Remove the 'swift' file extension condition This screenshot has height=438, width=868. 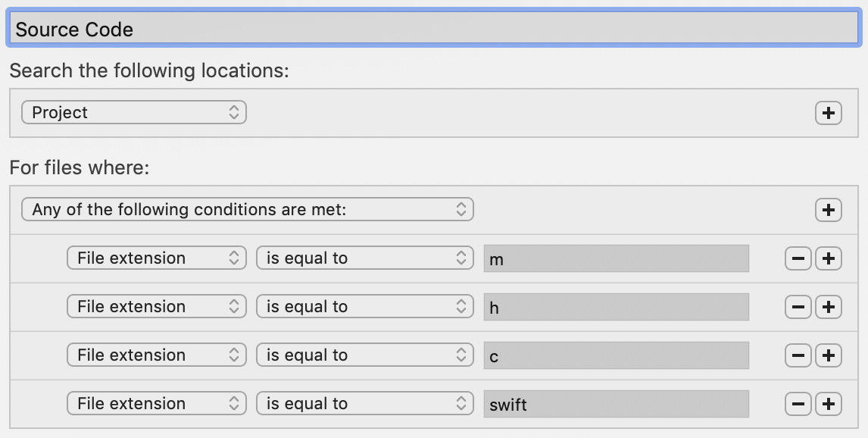click(x=798, y=403)
